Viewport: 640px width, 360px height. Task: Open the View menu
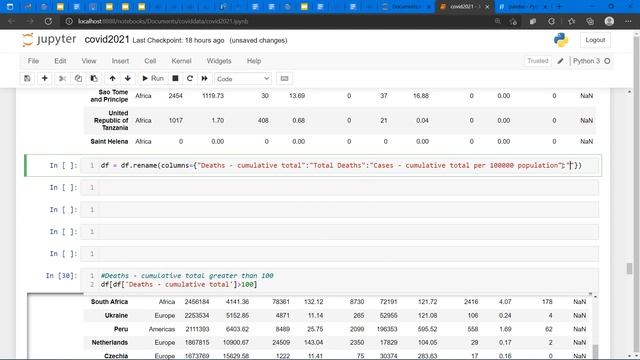click(x=89, y=61)
